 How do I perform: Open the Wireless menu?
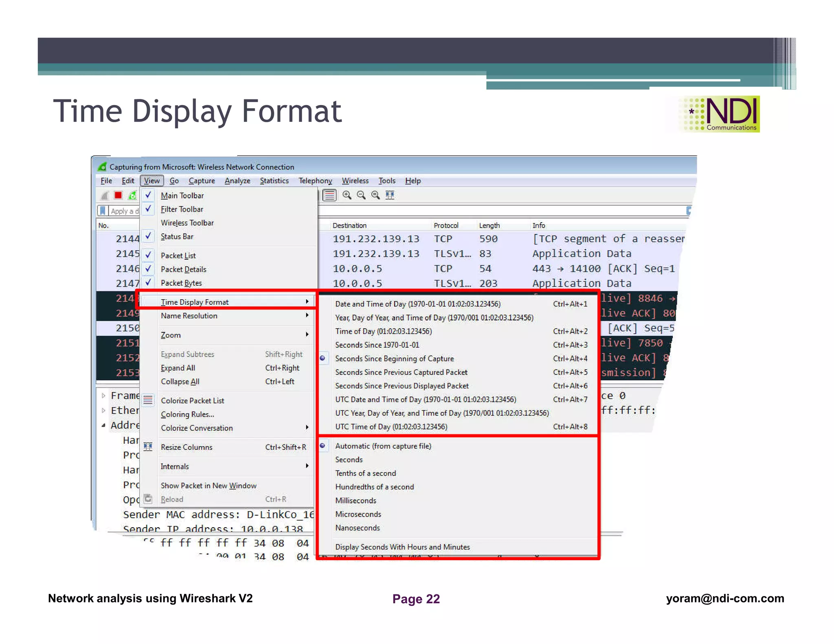(x=355, y=181)
